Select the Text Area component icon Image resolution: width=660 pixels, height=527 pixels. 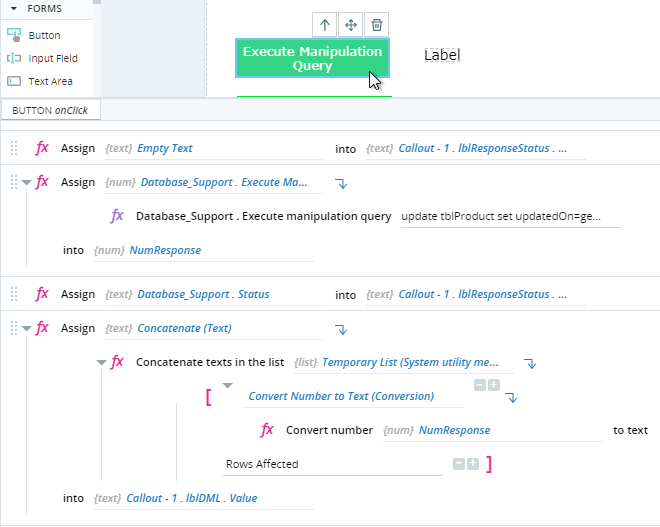(14, 81)
